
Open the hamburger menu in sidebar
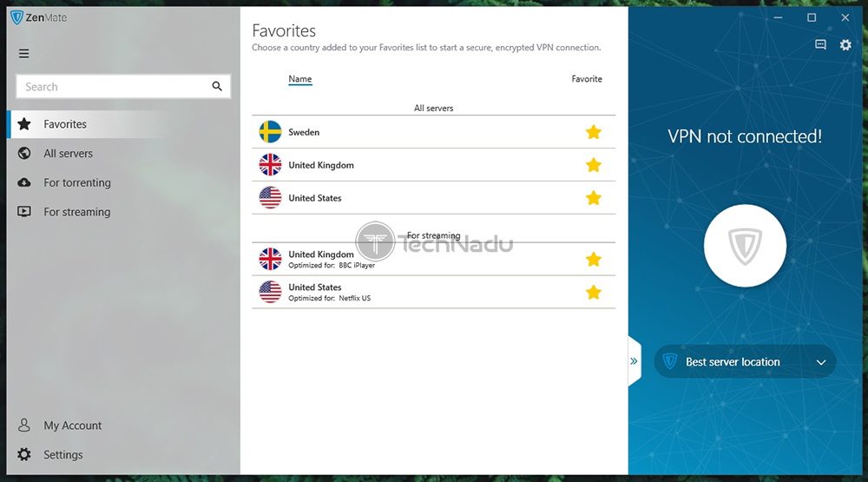(x=23, y=54)
